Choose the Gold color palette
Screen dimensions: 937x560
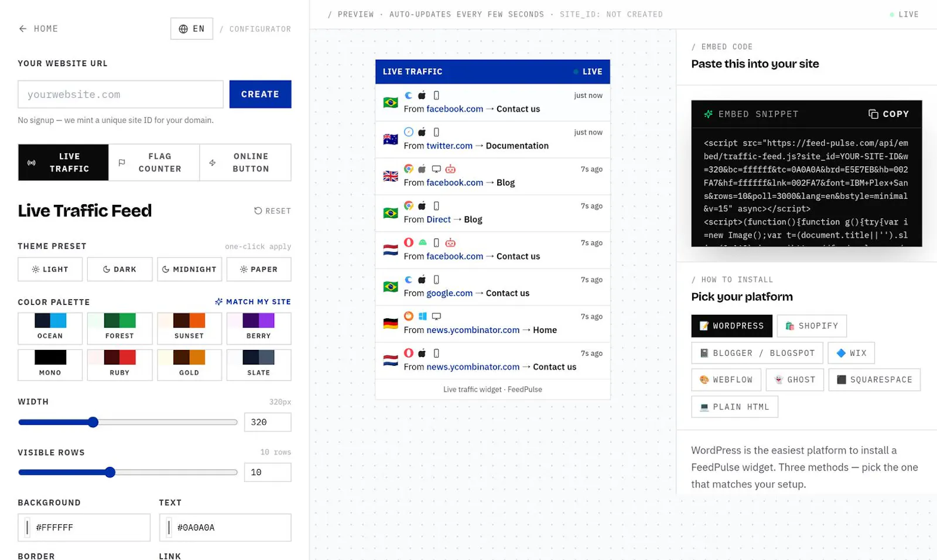(x=189, y=365)
